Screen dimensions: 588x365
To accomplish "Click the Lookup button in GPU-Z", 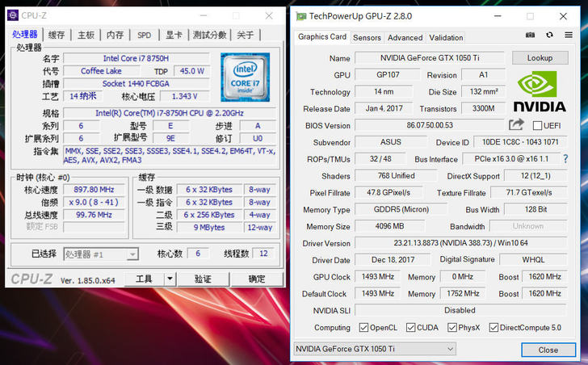I will pos(540,57).
